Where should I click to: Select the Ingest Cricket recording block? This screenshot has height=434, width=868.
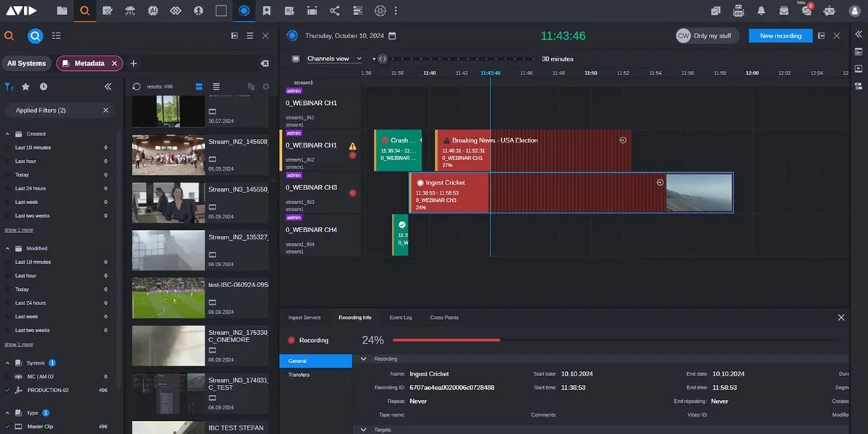point(571,192)
